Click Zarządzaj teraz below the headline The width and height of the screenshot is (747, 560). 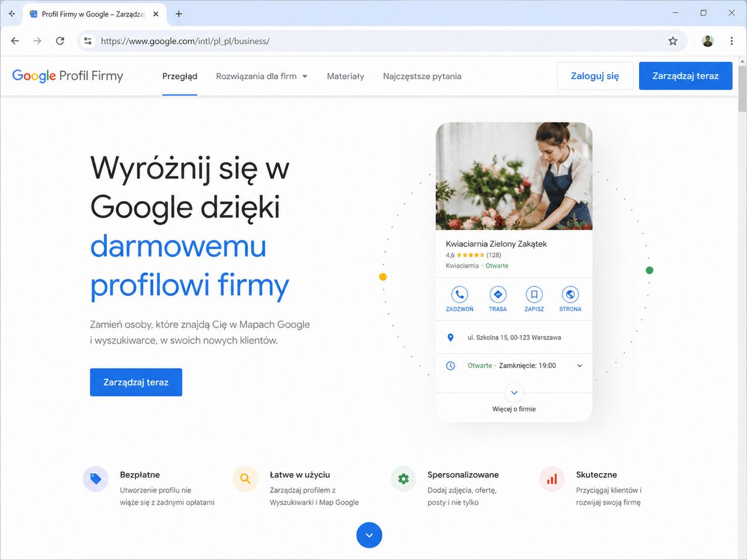136,382
